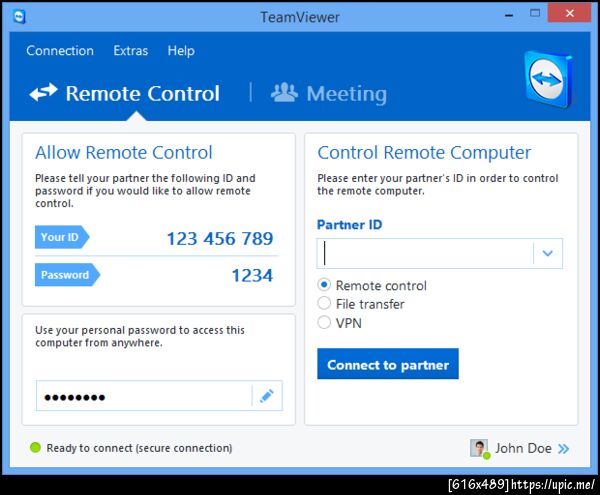Open the Extras menu

130,50
